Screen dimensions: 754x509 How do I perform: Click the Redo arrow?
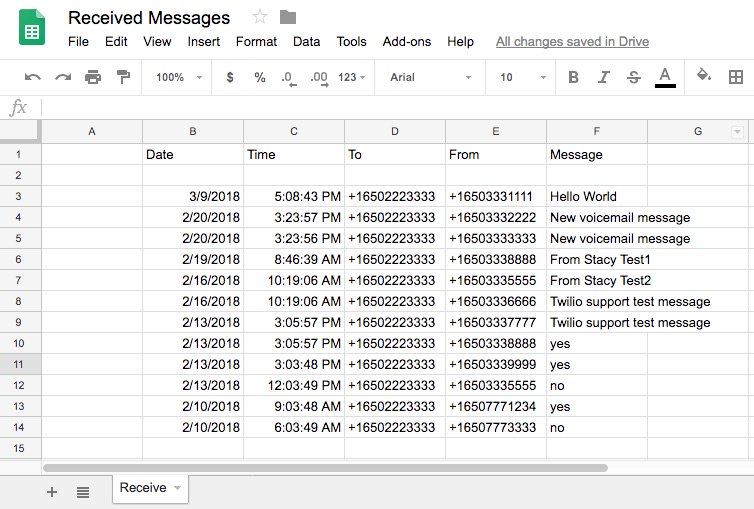pyautogui.click(x=63, y=77)
